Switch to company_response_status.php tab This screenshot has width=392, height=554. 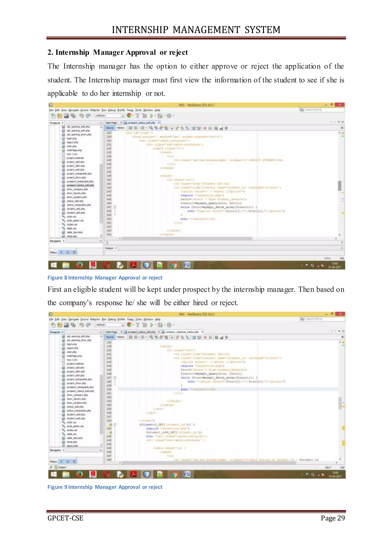pos(182,332)
